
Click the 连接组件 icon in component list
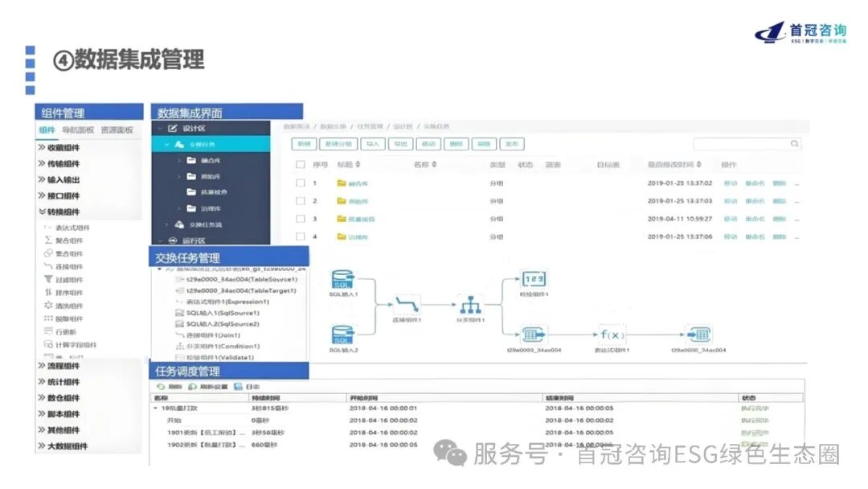(48, 266)
